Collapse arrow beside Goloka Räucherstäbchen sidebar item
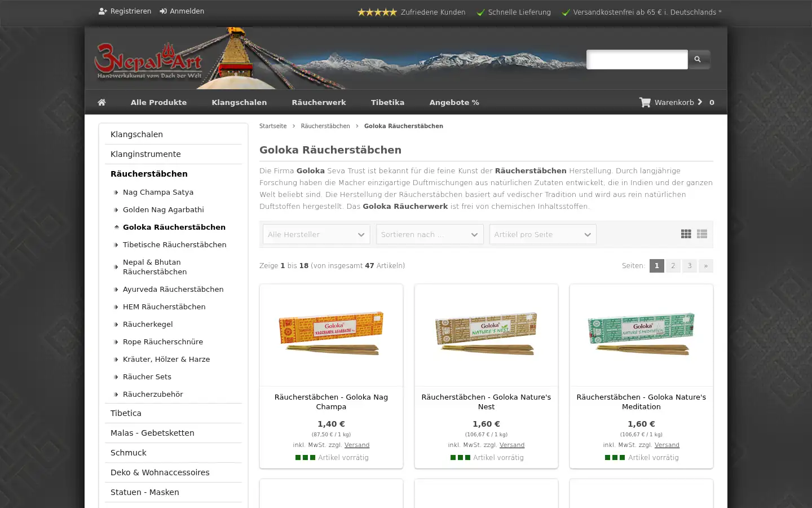 pos(116,227)
